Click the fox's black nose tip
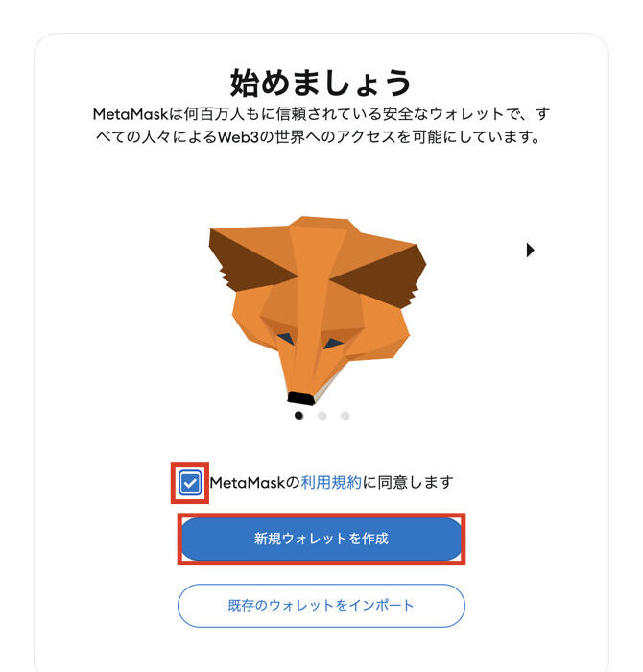Image resolution: width=643 pixels, height=672 pixels. pyautogui.click(x=300, y=398)
